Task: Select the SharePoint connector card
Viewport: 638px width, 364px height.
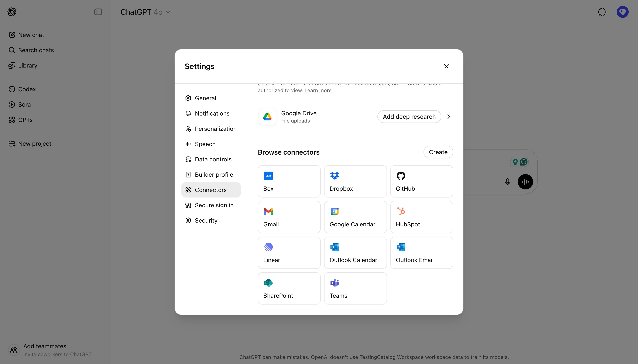Action: point(289,288)
